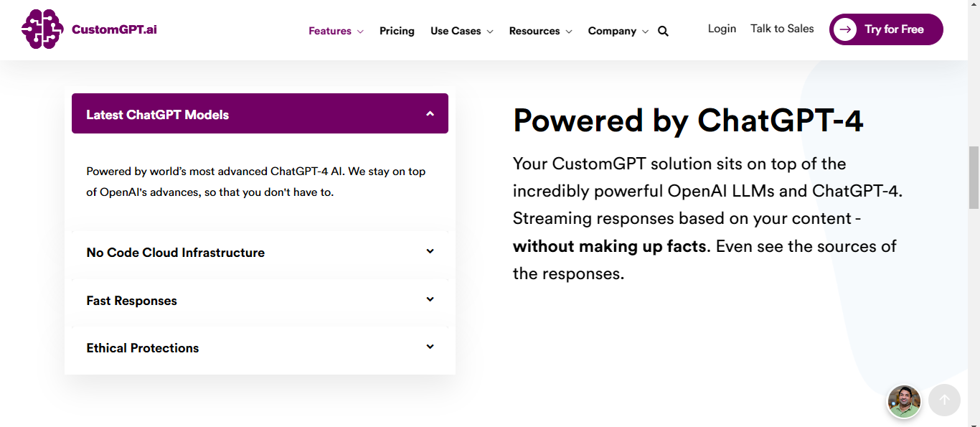Open the chat widget with the support avatar

pos(905,402)
